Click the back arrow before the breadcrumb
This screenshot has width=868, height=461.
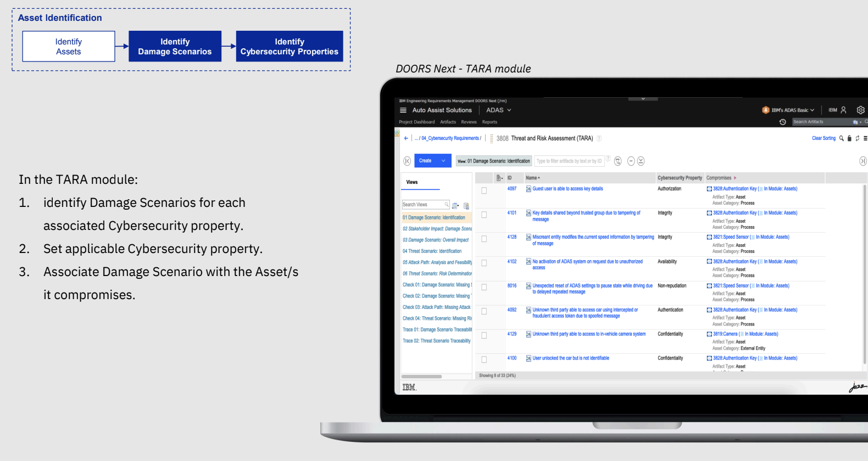(406, 138)
